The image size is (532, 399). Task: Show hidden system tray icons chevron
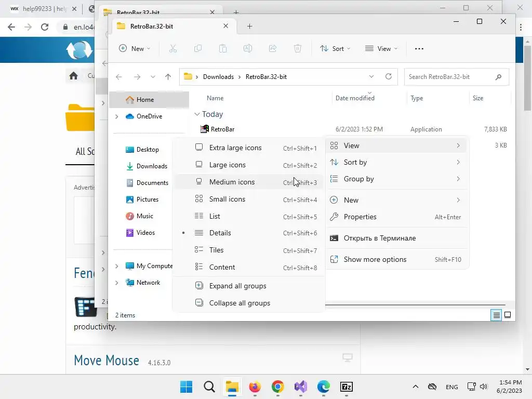[x=415, y=387]
